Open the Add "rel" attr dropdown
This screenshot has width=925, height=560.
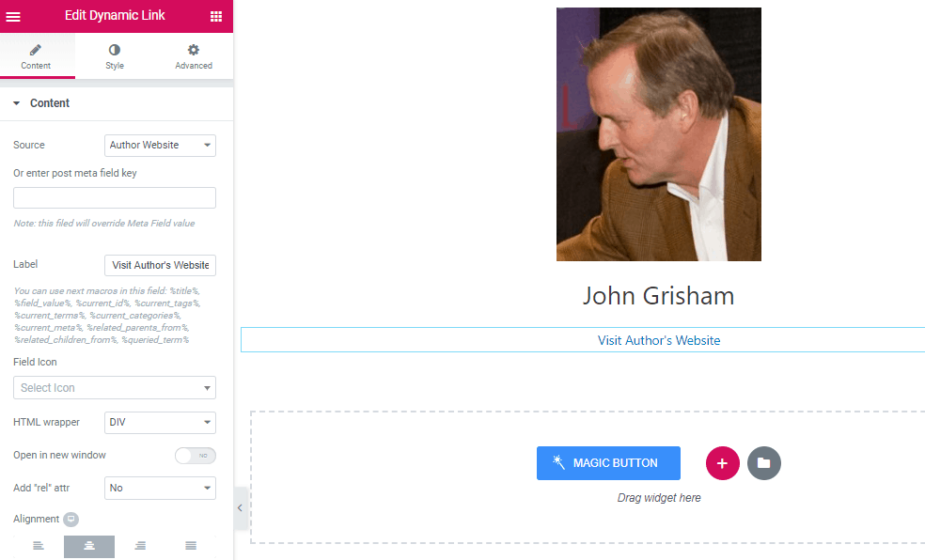click(x=160, y=488)
